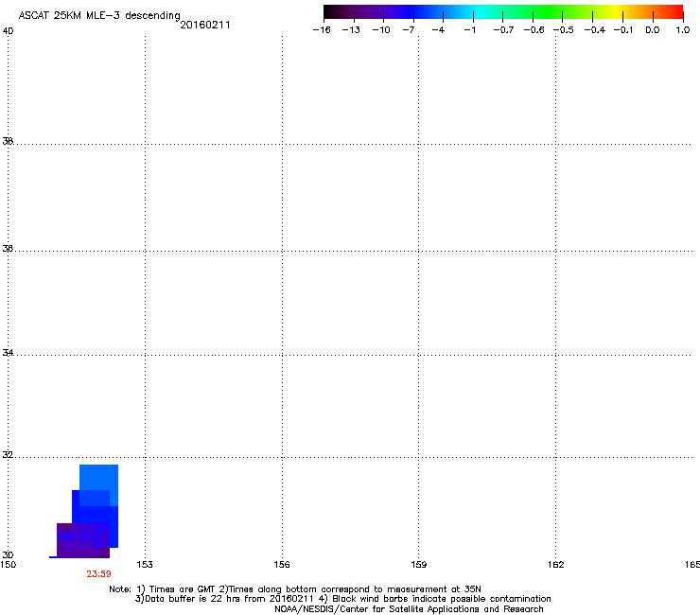Click longitude axis label 156

pos(282,565)
